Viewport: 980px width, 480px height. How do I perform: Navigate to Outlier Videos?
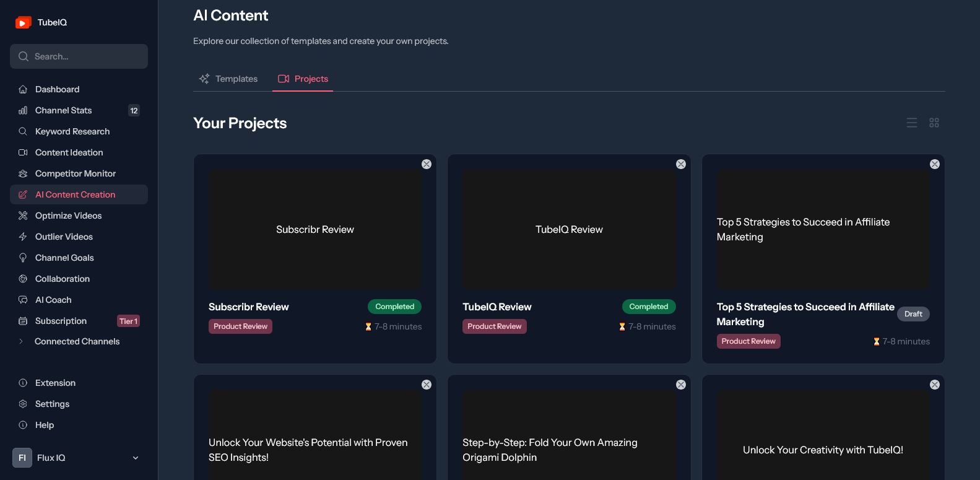(x=79, y=237)
